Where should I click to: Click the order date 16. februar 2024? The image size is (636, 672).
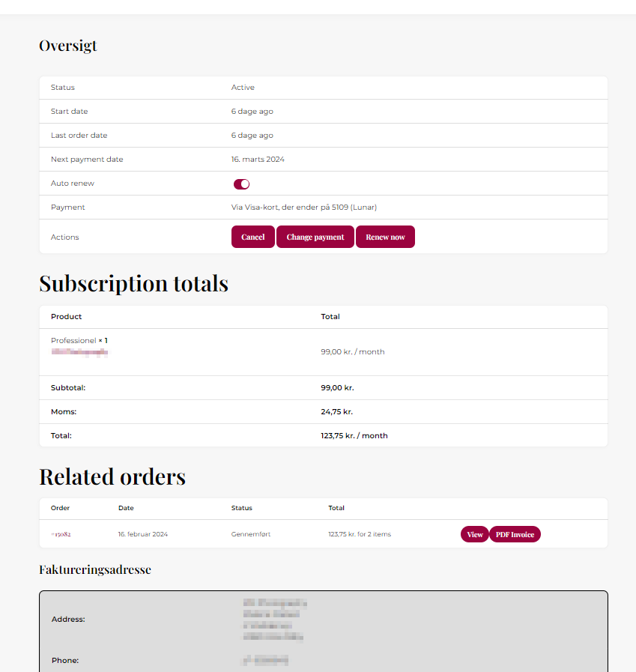(x=143, y=535)
